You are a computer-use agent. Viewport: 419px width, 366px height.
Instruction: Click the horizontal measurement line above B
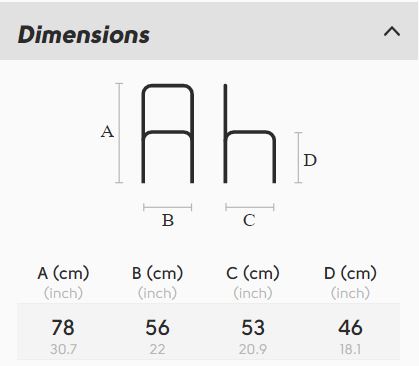click(168, 207)
